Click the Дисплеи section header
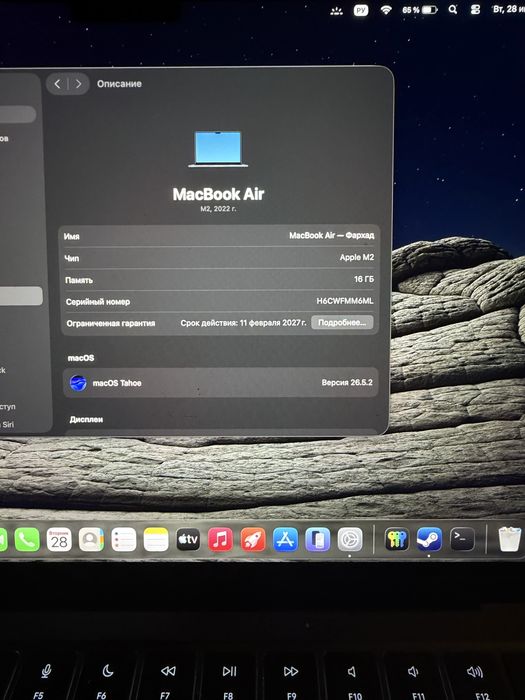525x700 pixels. click(x=86, y=420)
